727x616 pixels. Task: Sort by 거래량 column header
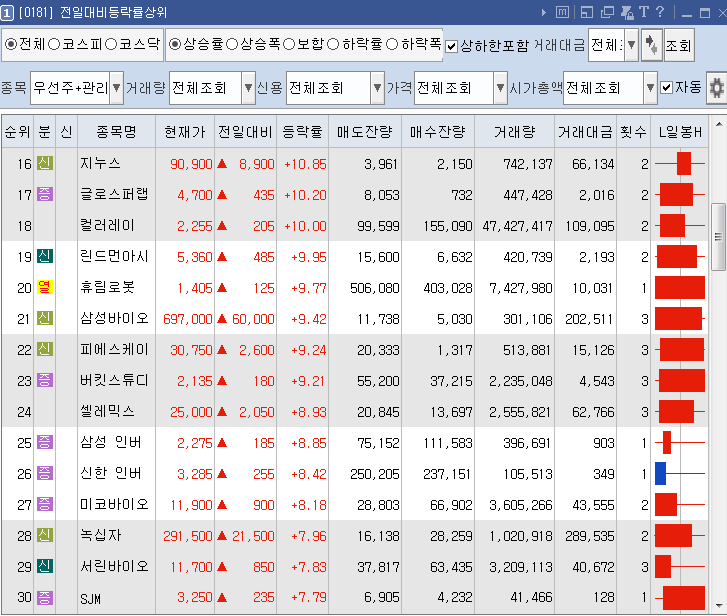click(x=515, y=132)
